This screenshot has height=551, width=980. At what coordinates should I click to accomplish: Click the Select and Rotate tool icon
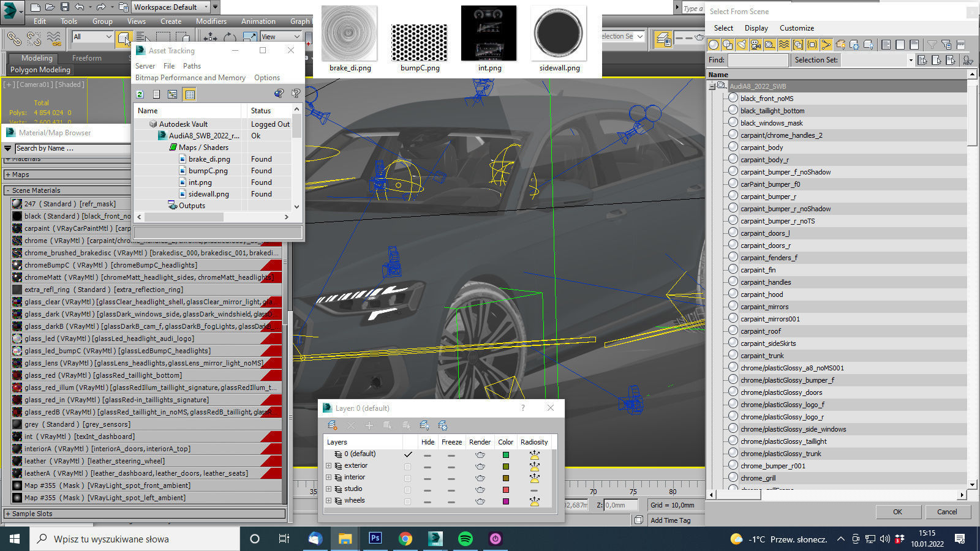tap(230, 37)
